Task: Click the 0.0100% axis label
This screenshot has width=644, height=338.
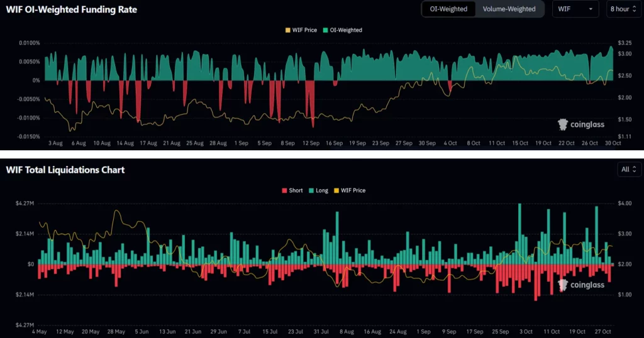Action: coord(30,43)
